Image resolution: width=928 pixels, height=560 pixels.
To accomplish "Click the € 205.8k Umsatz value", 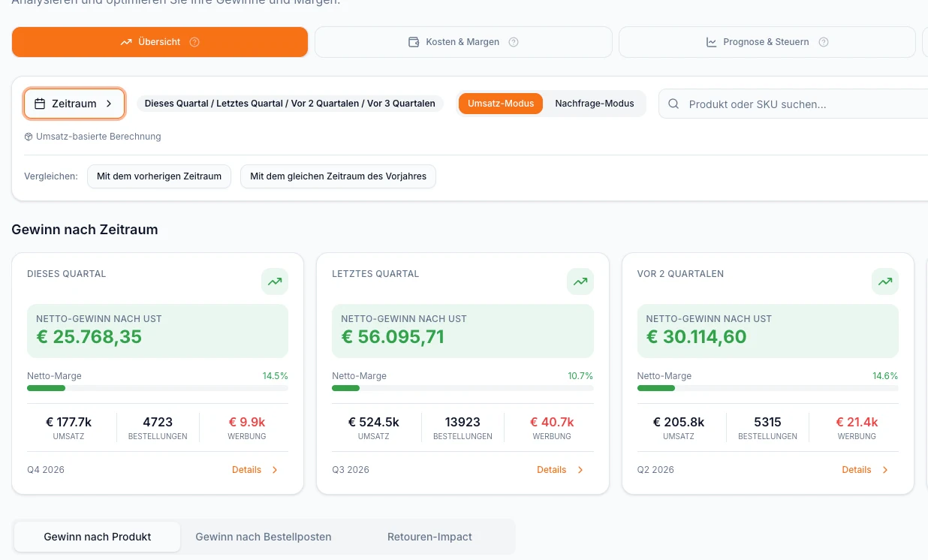I will 679,422.
